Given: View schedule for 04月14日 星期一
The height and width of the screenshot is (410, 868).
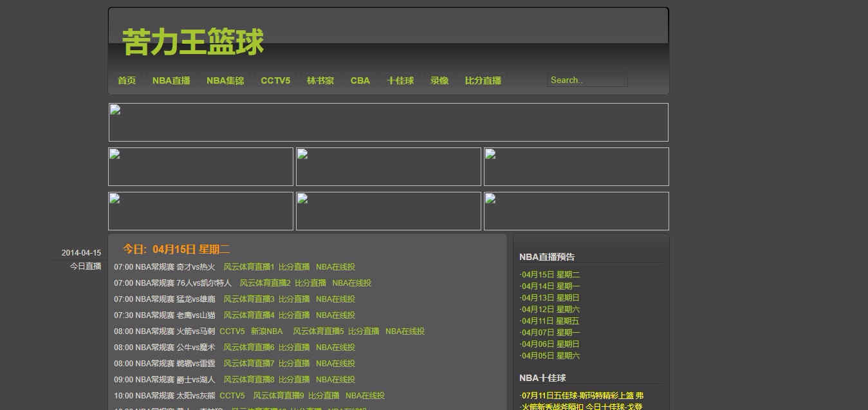Looking at the screenshot, I should [549, 286].
